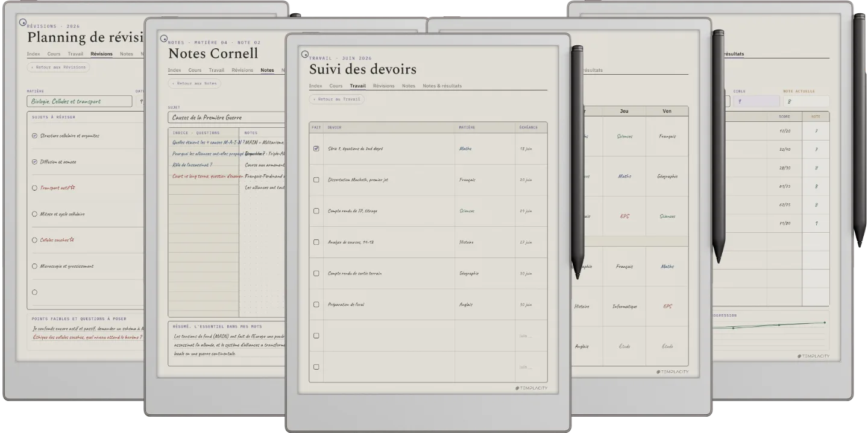The width and height of the screenshot is (868, 433).
Task: Click the star next to Transport actif
Action: 73,188
